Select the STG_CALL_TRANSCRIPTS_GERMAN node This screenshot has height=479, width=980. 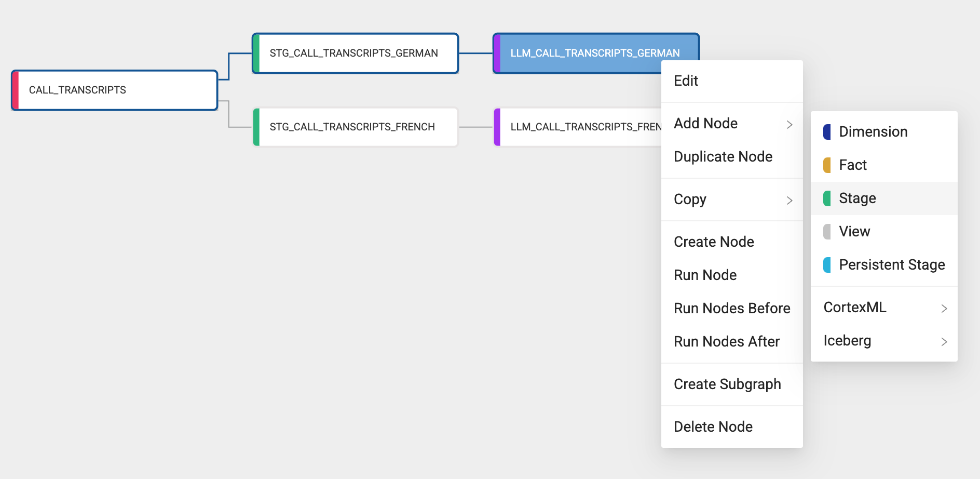(x=355, y=54)
